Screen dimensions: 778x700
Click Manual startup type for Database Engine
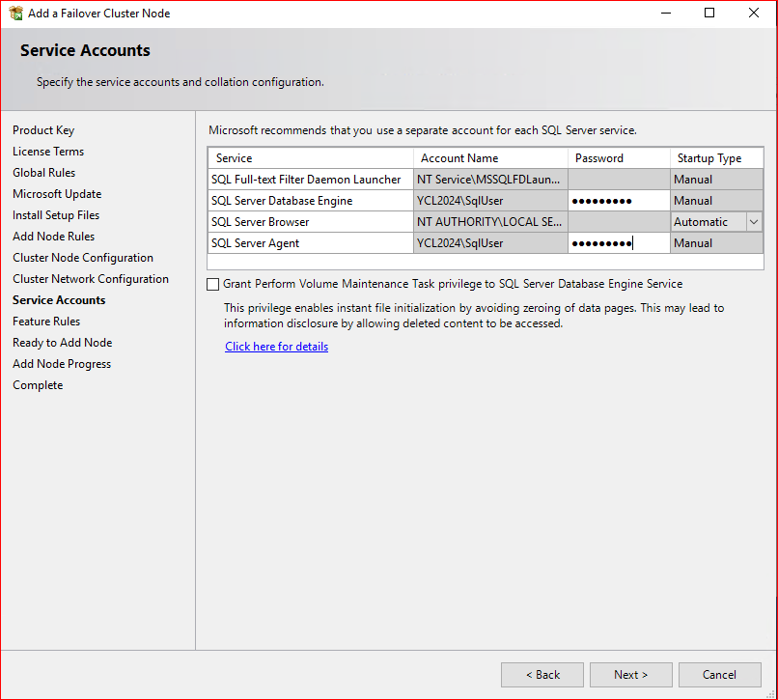(716, 201)
